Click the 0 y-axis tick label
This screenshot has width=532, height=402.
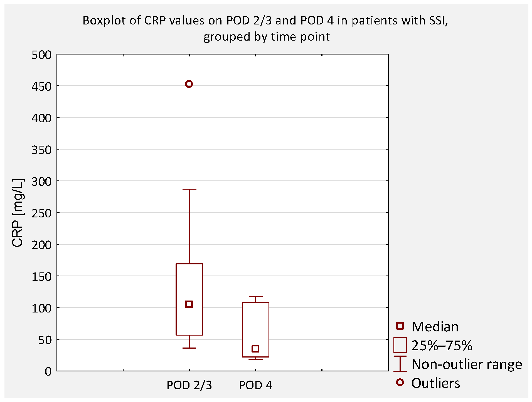click(x=48, y=371)
